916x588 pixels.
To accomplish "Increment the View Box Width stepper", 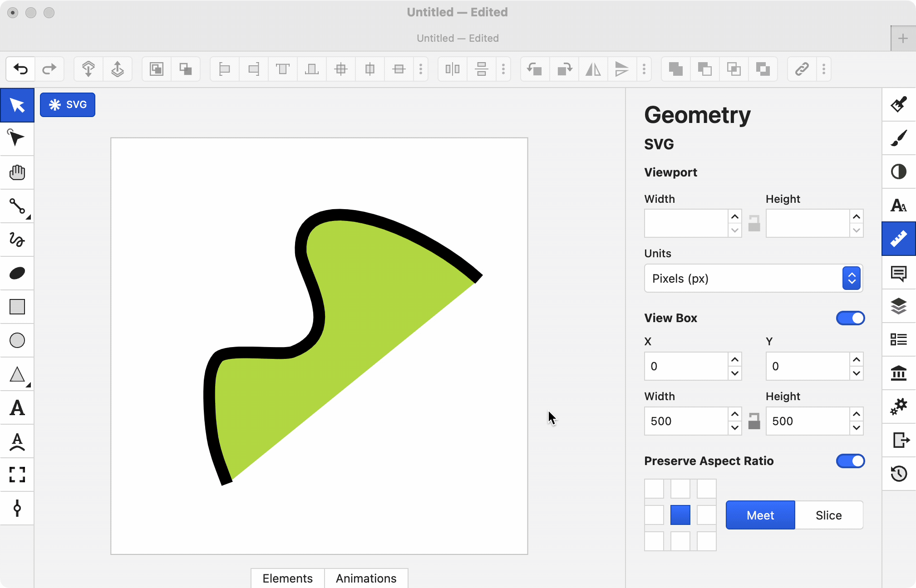I will point(734,414).
